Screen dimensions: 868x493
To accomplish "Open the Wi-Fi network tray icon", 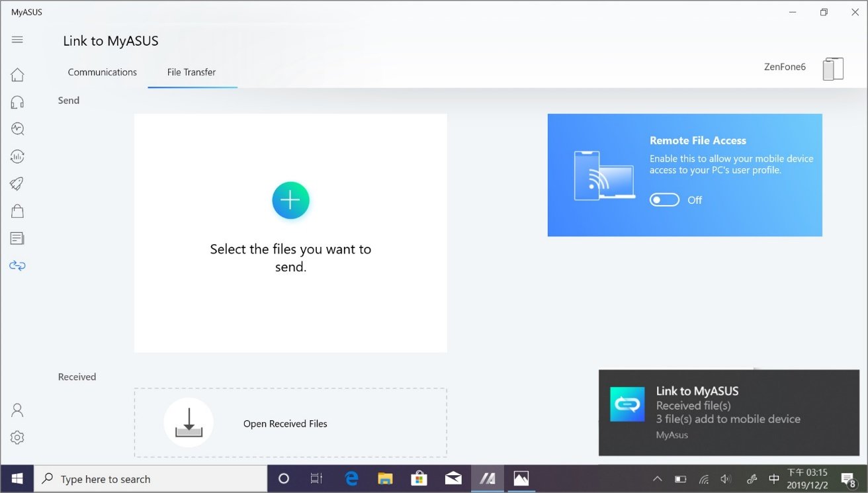I will (704, 478).
